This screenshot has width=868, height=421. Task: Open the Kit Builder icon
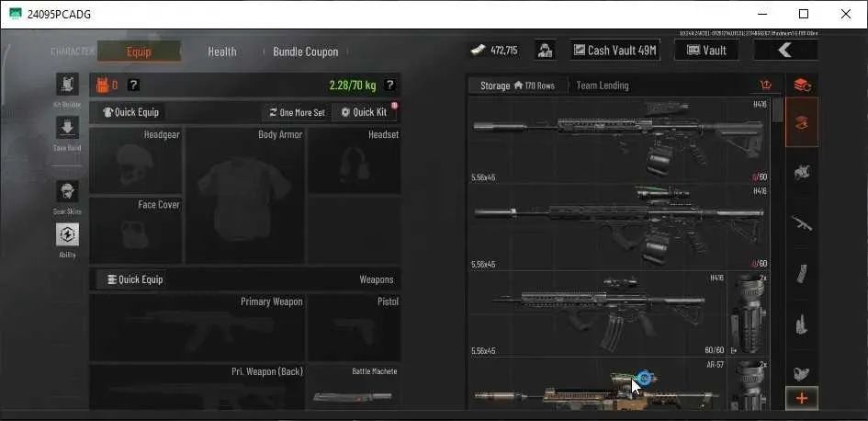[67, 85]
